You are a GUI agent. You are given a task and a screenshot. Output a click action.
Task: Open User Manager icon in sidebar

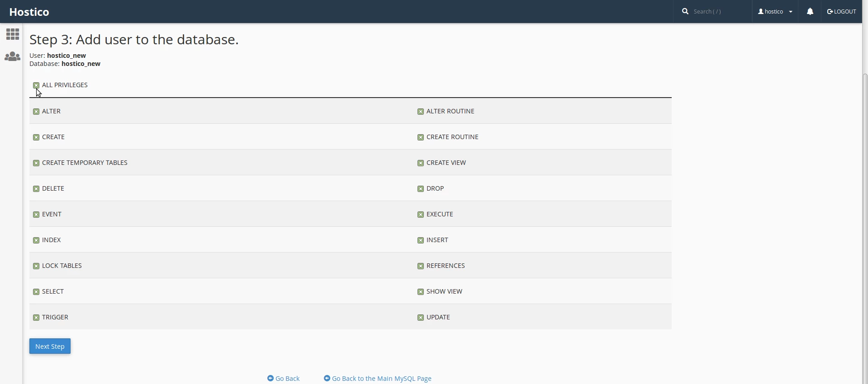pos(13,57)
